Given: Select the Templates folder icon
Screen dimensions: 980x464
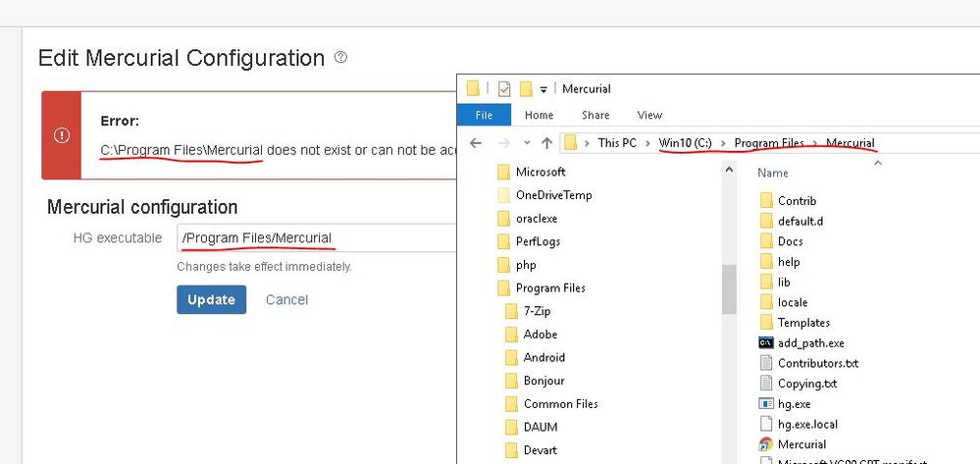Looking at the screenshot, I should pyautogui.click(x=766, y=323).
